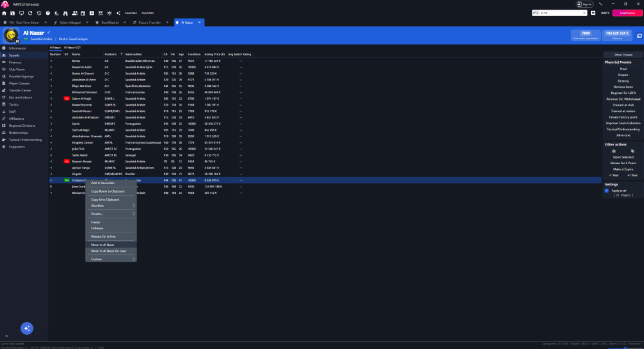The width and height of the screenshot is (644, 349).
Task: Click in the search input field
Action: coord(561,13)
